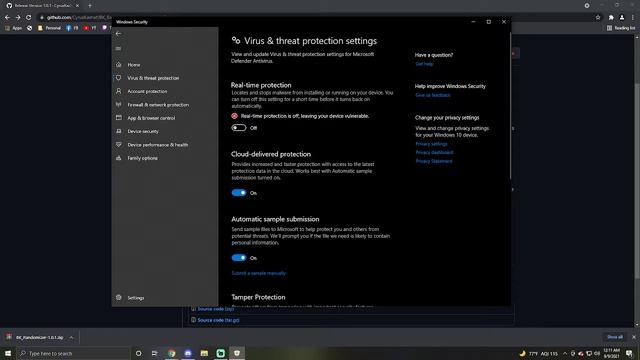Click the Windows Security content scrollbar
Image resolution: width=640 pixels, height=360 pixels.
pos(510,107)
